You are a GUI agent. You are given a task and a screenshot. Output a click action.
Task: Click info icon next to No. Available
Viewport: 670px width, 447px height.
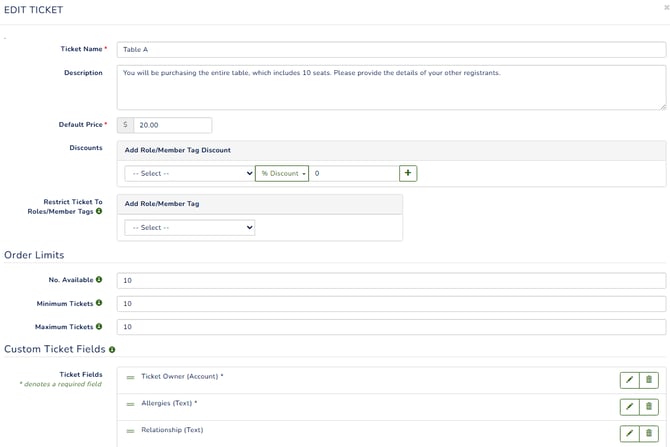99,279
